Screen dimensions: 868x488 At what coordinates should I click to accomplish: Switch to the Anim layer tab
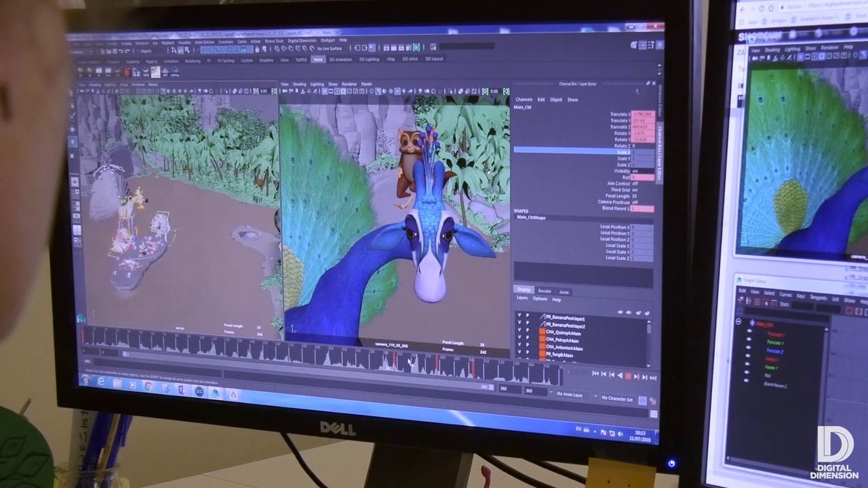[564, 292]
